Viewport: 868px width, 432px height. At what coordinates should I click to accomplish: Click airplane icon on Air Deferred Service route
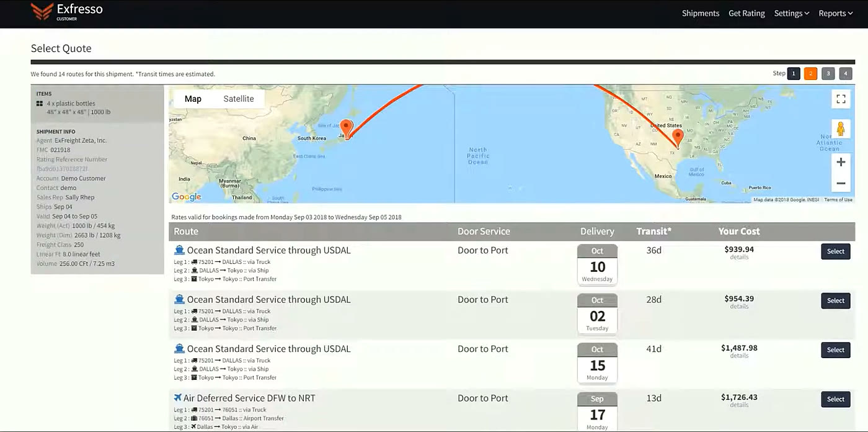click(x=178, y=398)
